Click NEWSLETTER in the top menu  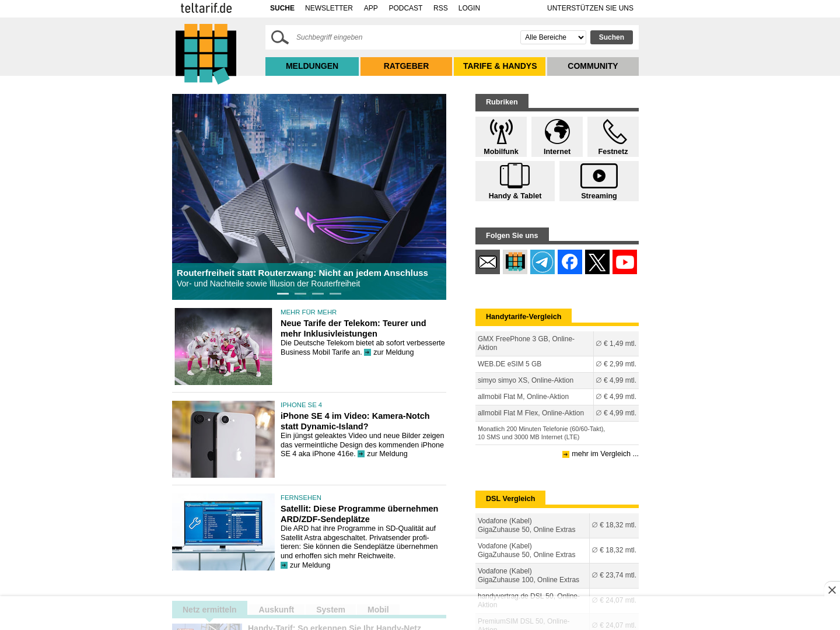pos(329,8)
